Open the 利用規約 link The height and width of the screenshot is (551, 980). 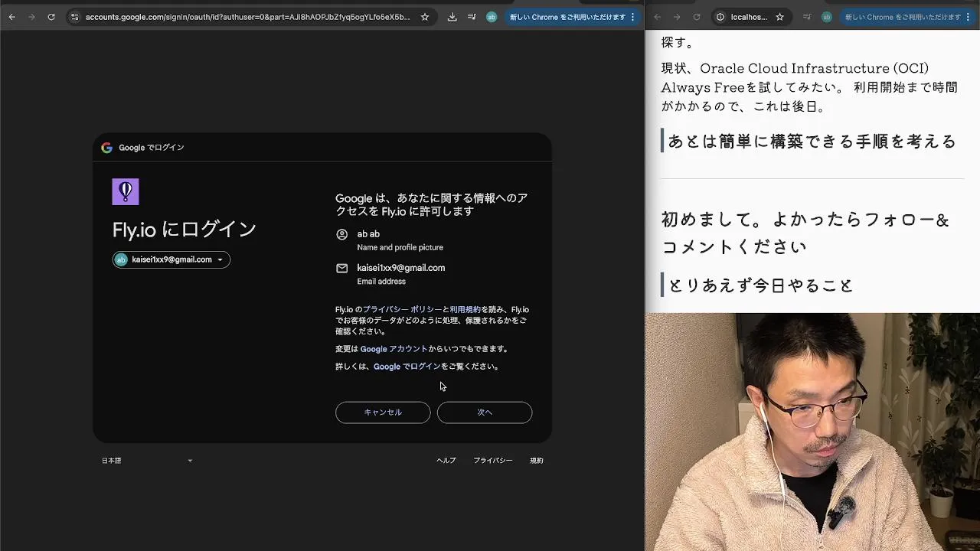click(465, 309)
